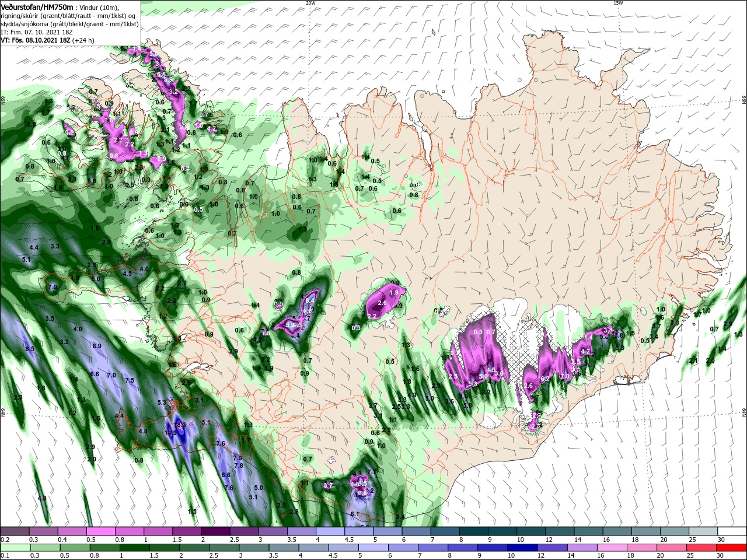Click the 7.8 precipitation value on the map
747x560 pixels.
coord(238,466)
